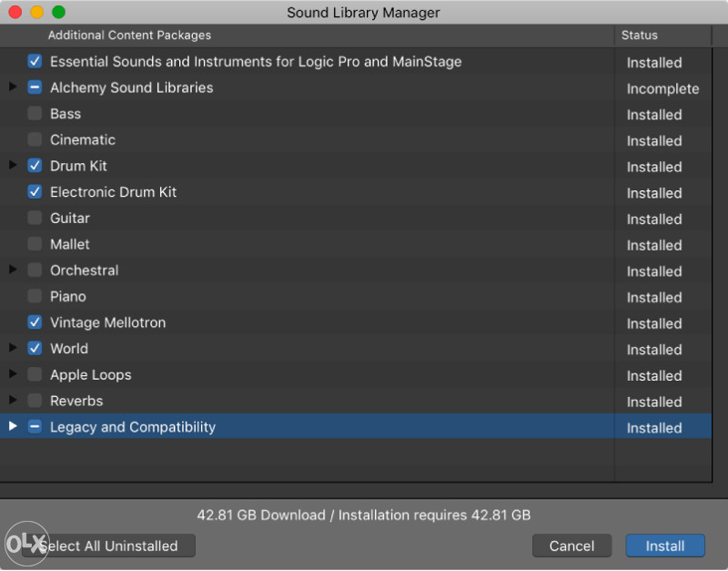The image size is (728, 571).
Task: Select the Mallet row label
Action: [x=70, y=244]
